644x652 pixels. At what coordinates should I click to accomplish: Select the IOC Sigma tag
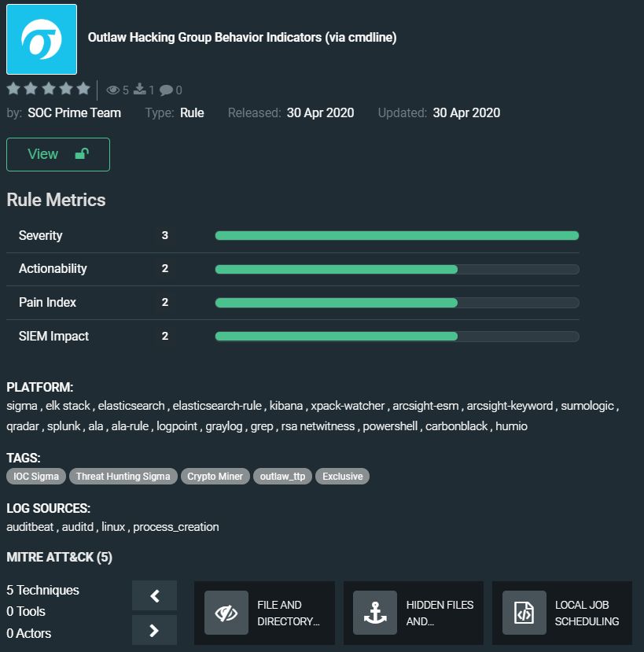click(36, 476)
